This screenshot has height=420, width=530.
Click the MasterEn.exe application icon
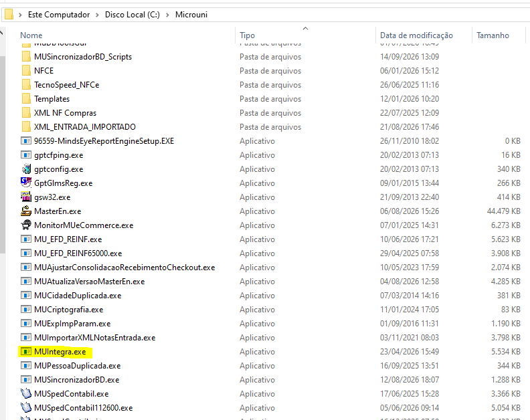tap(26, 211)
